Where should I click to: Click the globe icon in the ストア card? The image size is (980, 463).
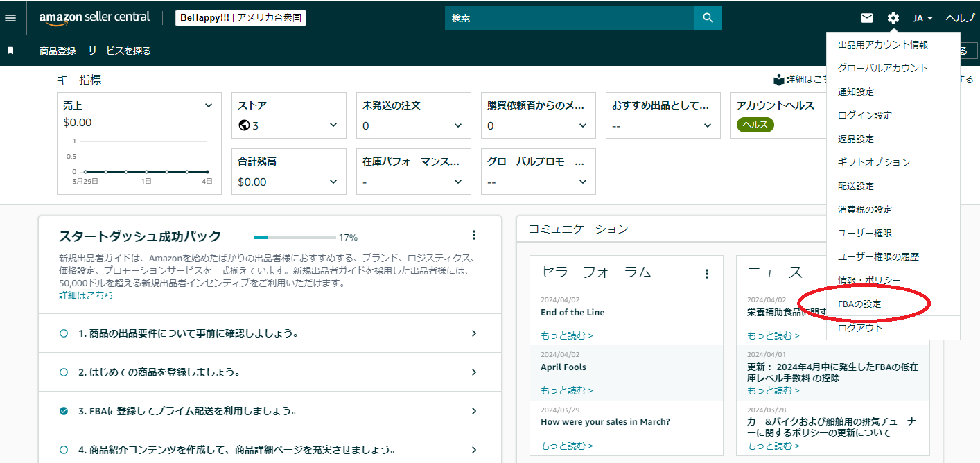243,125
